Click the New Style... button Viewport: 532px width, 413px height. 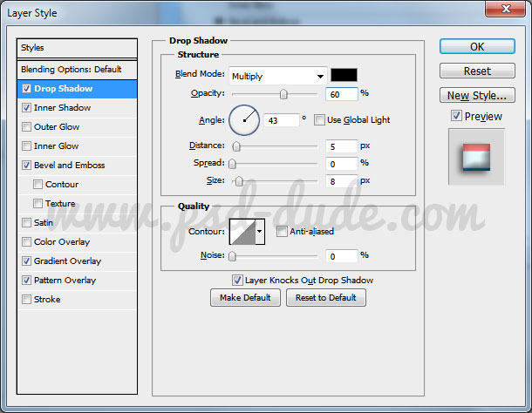[477, 95]
